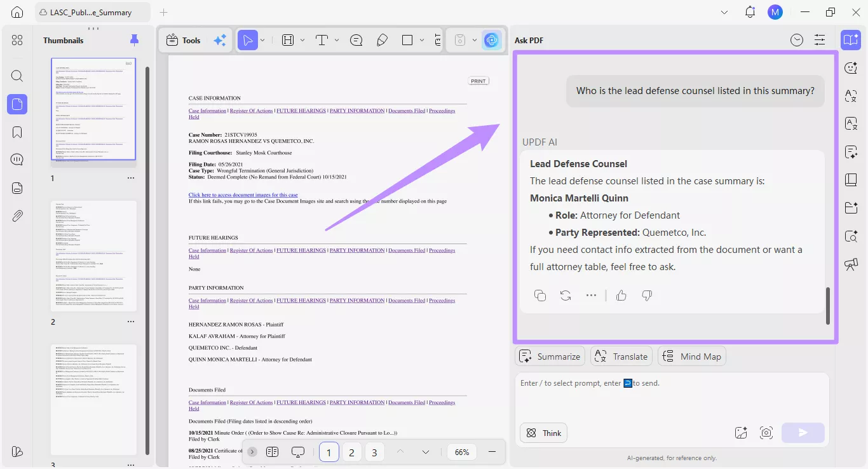This screenshot has height=469, width=868.
Task: Select page 1 in bottom bar
Action: (329, 452)
